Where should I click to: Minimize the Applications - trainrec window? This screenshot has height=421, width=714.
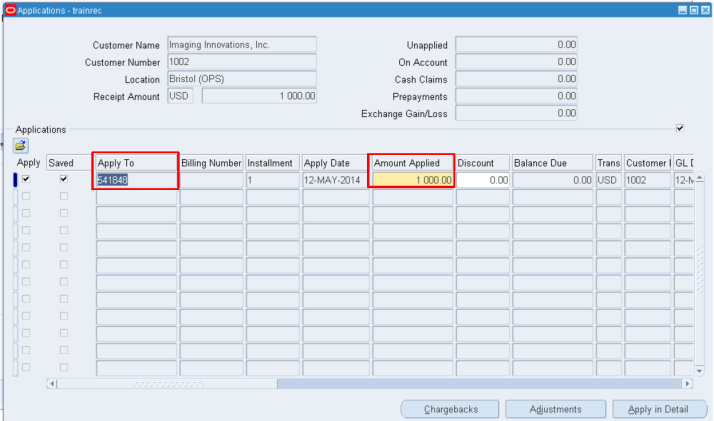pyautogui.click(x=683, y=8)
